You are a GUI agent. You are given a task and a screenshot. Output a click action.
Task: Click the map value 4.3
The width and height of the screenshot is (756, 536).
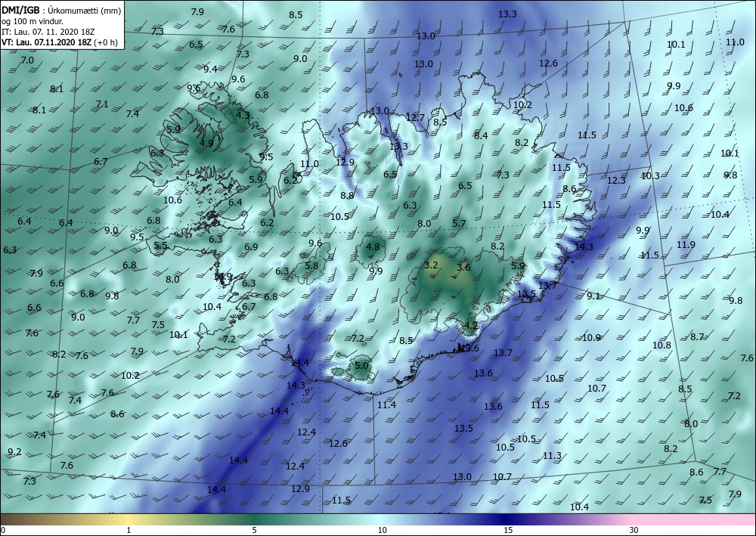[x=243, y=115]
